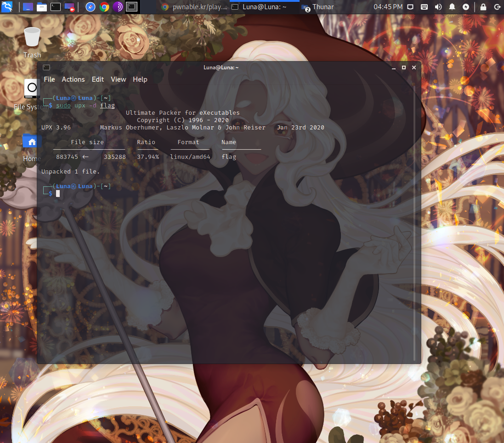
Task: Launch Google Chrome from the panel
Action: point(104,7)
